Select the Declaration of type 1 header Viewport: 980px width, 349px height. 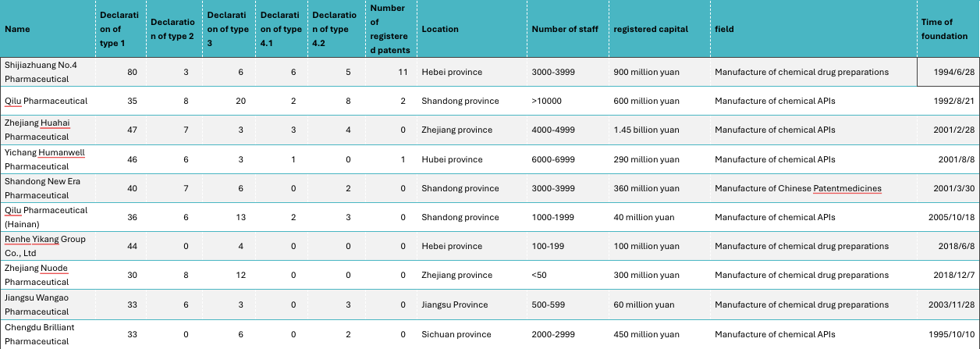[120, 29]
